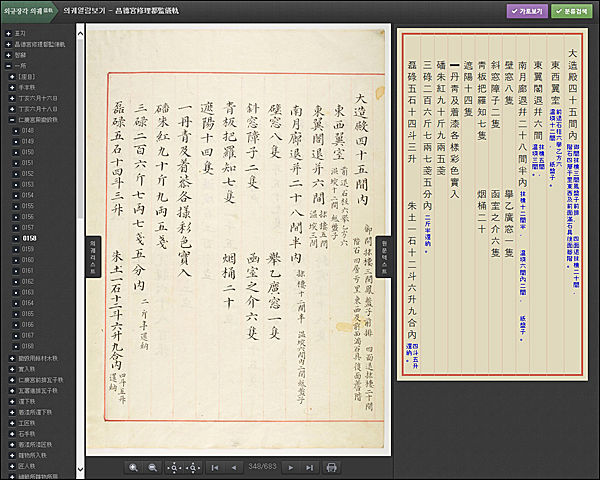The width and height of the screenshot is (600, 480).
Task: Expand the third top-level tree node
Action: [x=8, y=55]
